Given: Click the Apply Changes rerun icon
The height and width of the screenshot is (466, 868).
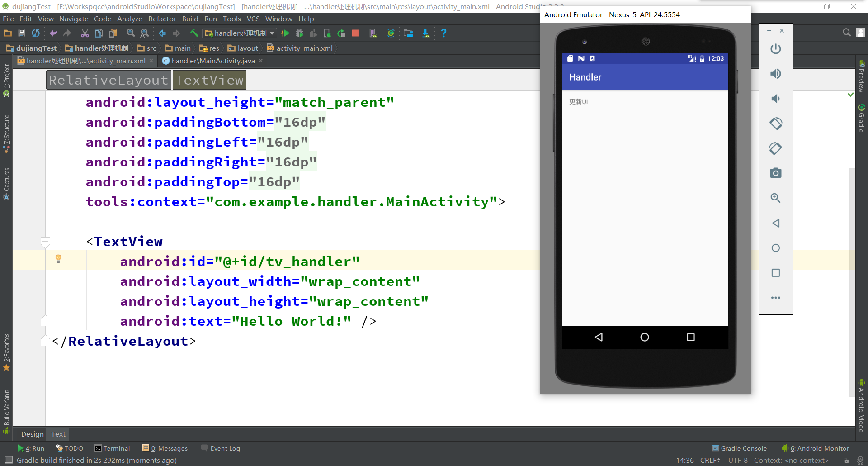Looking at the screenshot, I should (x=341, y=33).
